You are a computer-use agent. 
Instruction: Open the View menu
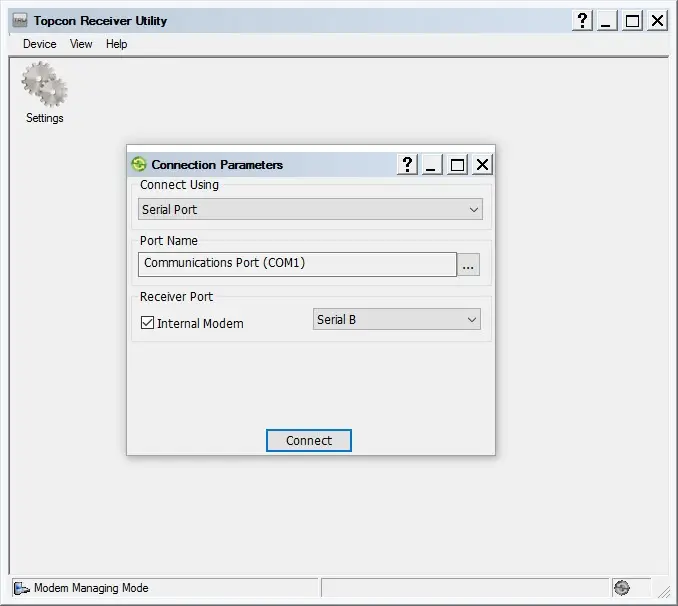pos(81,44)
